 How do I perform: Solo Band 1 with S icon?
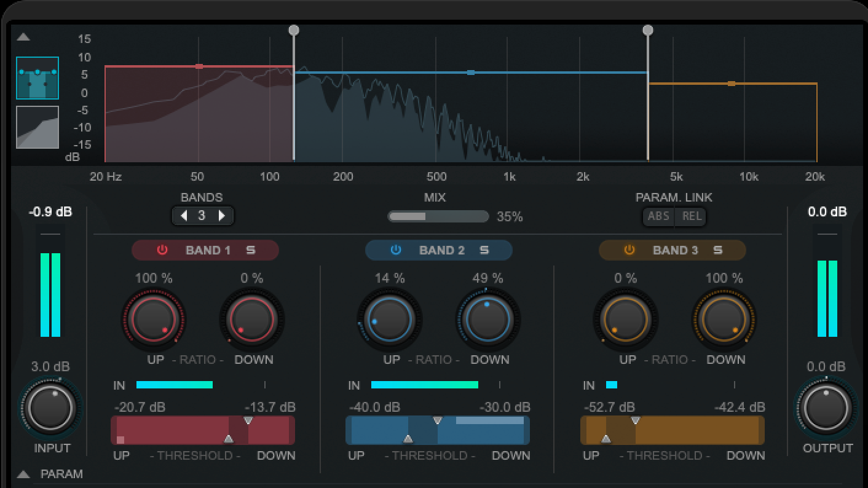click(250, 250)
